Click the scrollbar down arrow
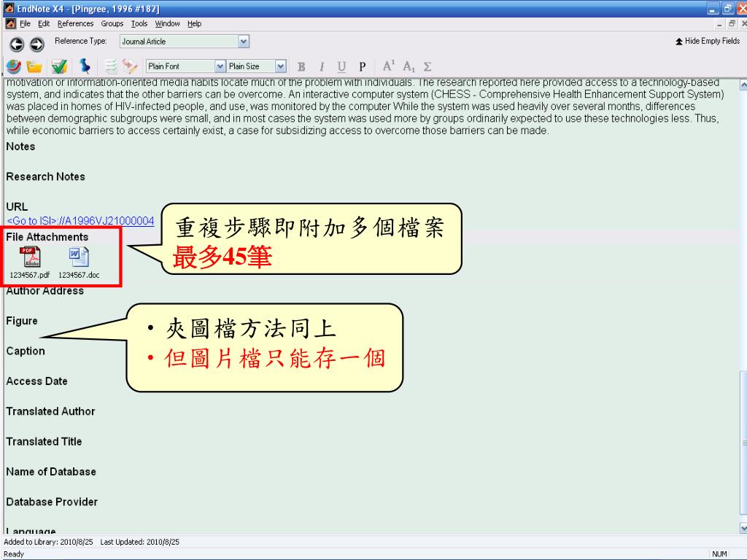Viewport: 747px width, 560px height. coord(743,528)
